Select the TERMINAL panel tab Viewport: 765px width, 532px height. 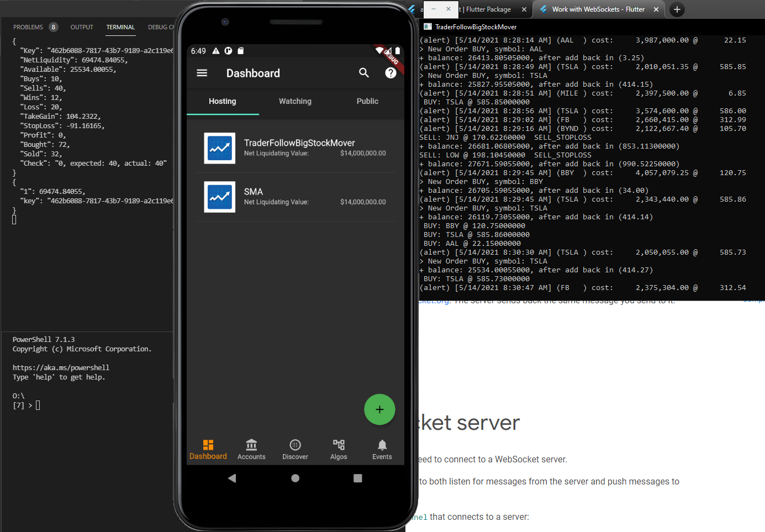pyautogui.click(x=120, y=27)
